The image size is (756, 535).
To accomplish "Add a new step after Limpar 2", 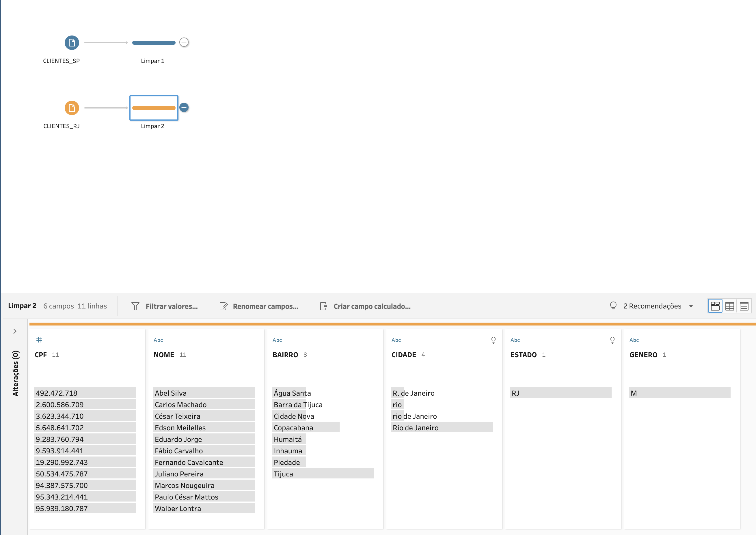I will pos(184,108).
